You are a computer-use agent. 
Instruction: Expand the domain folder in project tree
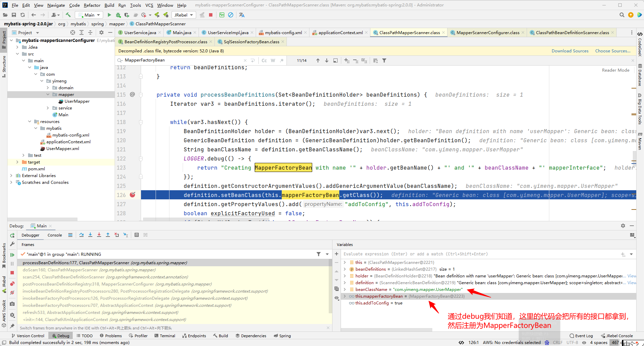(x=48, y=88)
